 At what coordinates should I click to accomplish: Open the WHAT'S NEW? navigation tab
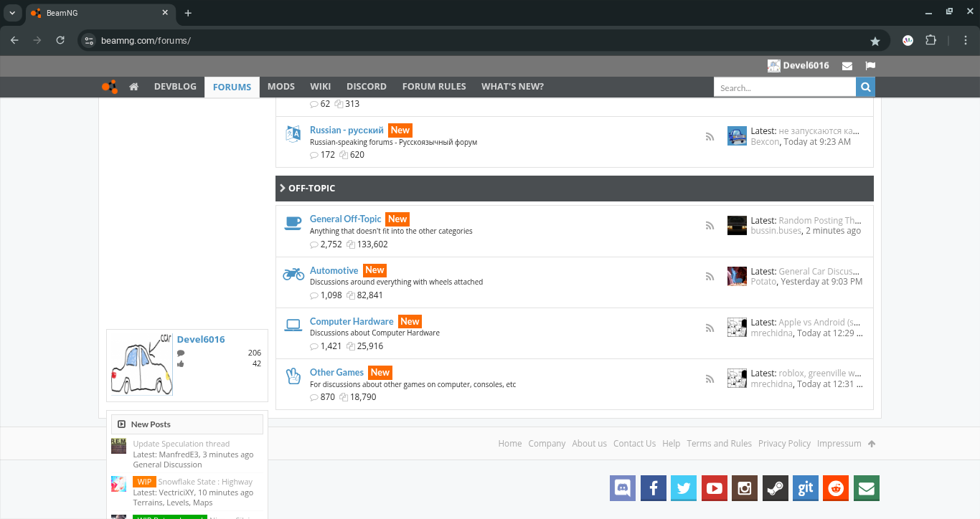pos(512,87)
